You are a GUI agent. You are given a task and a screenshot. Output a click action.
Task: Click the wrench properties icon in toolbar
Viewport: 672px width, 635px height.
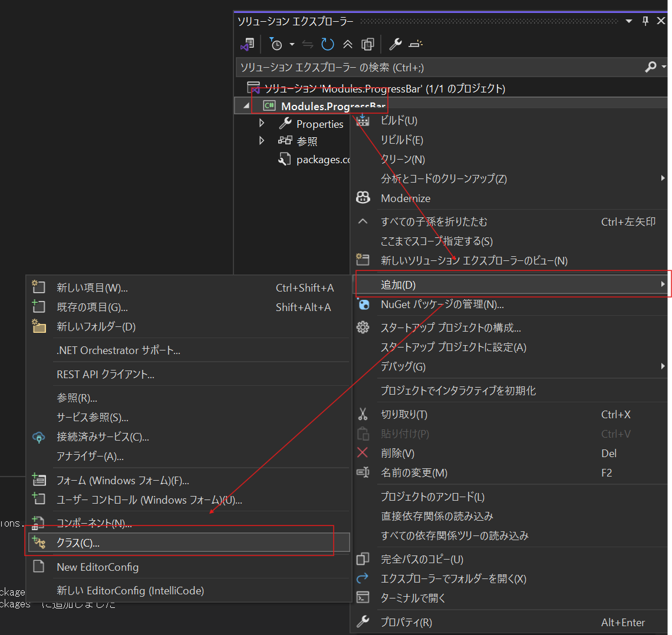(x=395, y=44)
